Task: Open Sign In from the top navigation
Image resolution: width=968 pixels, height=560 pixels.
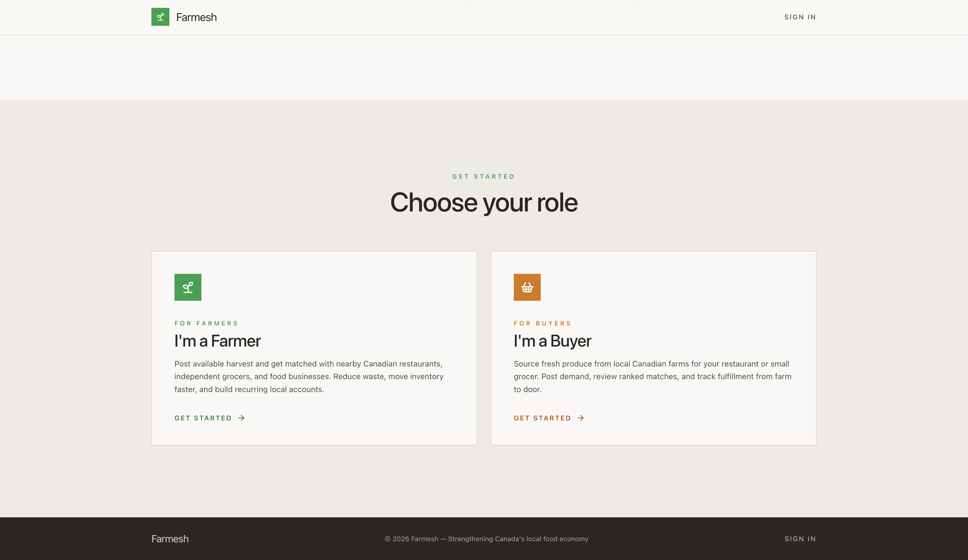Action: pyautogui.click(x=800, y=17)
